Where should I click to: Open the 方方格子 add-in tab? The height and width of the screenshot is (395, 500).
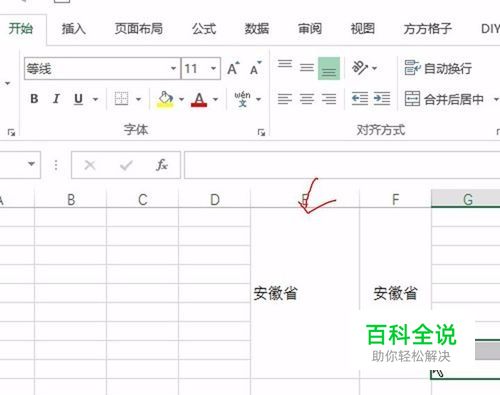click(x=428, y=29)
